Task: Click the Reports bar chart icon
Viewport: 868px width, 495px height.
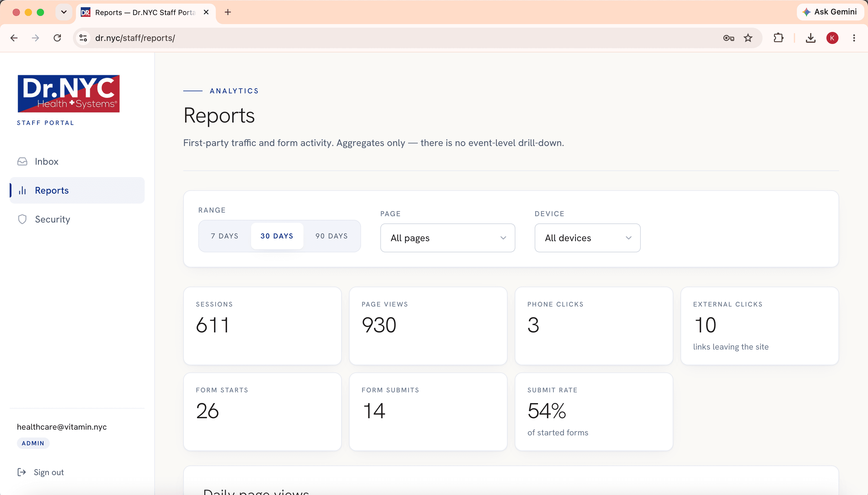Action: click(23, 190)
